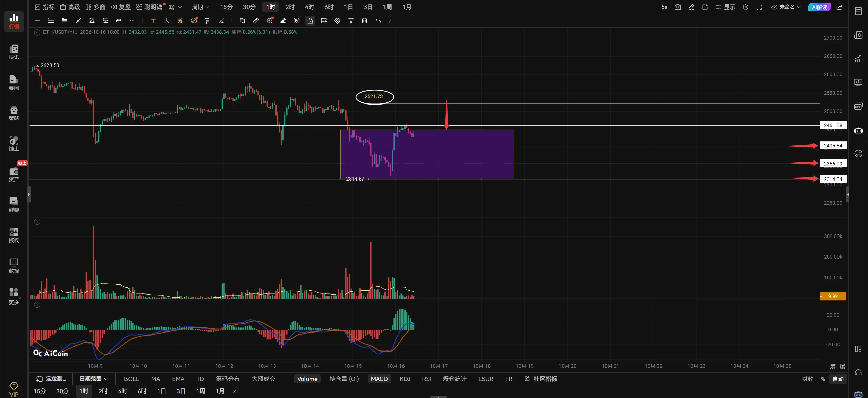Toggle the Volume indicator button
The image size is (868, 398).
[x=307, y=379]
